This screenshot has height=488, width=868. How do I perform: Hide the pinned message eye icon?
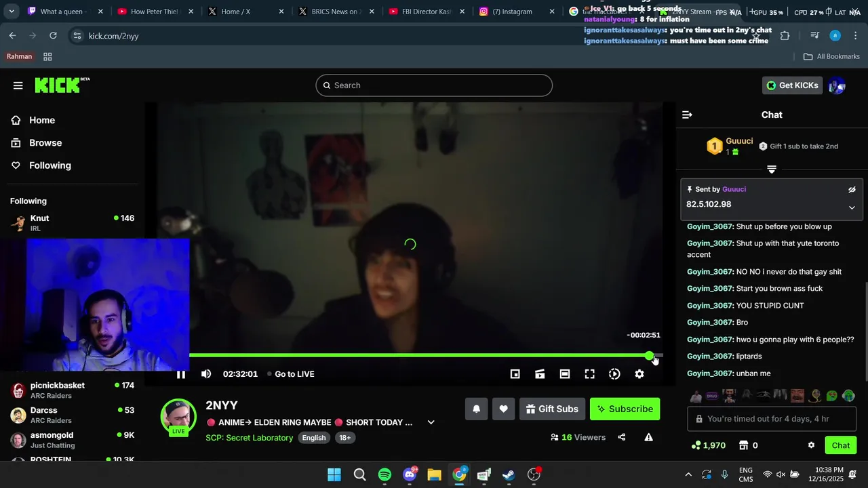click(x=852, y=190)
